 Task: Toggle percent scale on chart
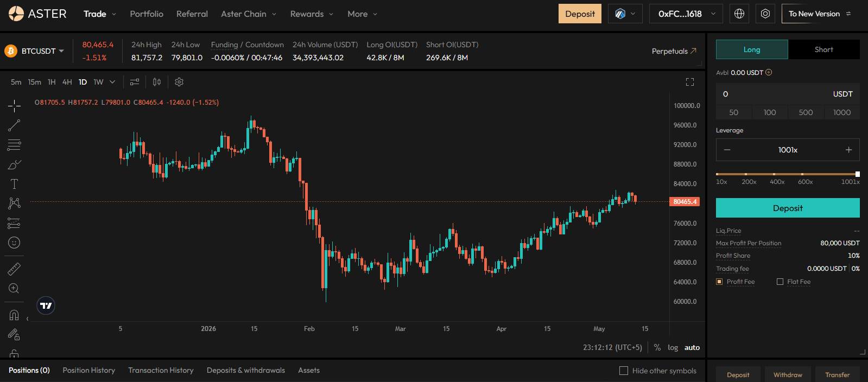[657, 347]
